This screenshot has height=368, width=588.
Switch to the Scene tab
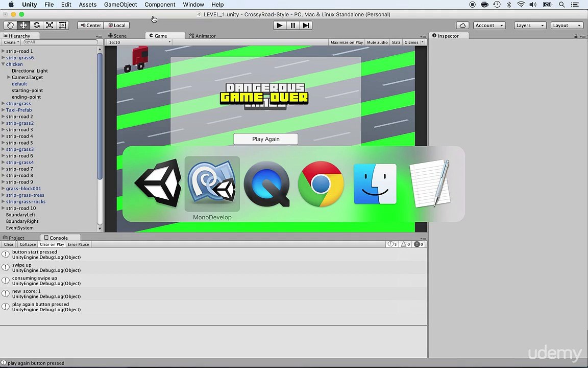tap(117, 36)
